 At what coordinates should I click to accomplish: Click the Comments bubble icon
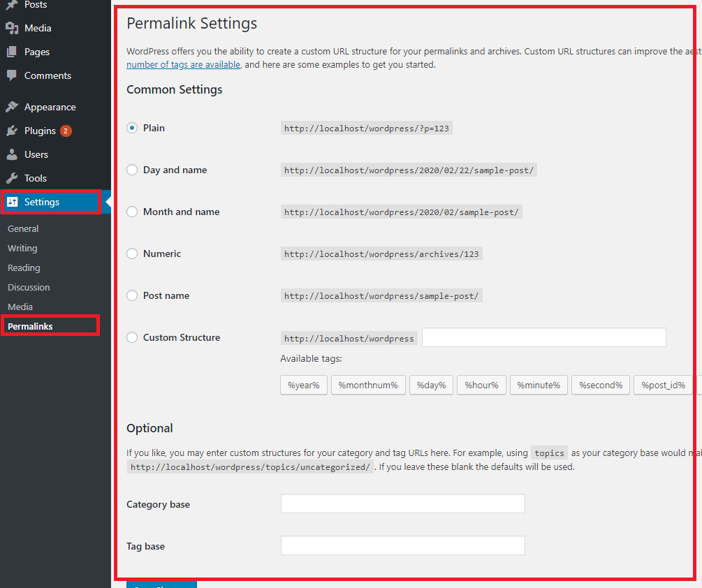[x=12, y=75]
